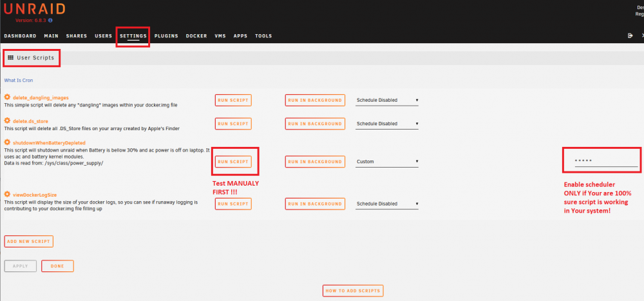Click the Version: 6.8.3 text
This screenshot has height=301, width=644.
[31, 20]
